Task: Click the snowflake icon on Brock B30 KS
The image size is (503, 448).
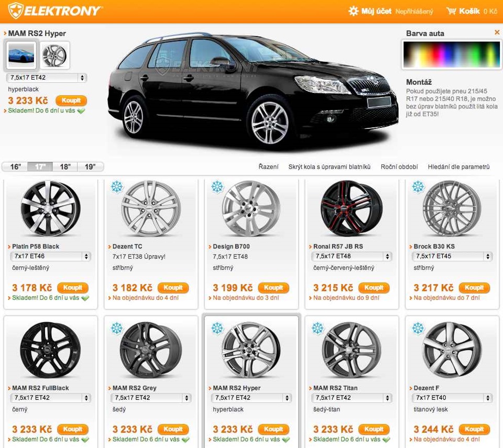Action: pos(418,187)
